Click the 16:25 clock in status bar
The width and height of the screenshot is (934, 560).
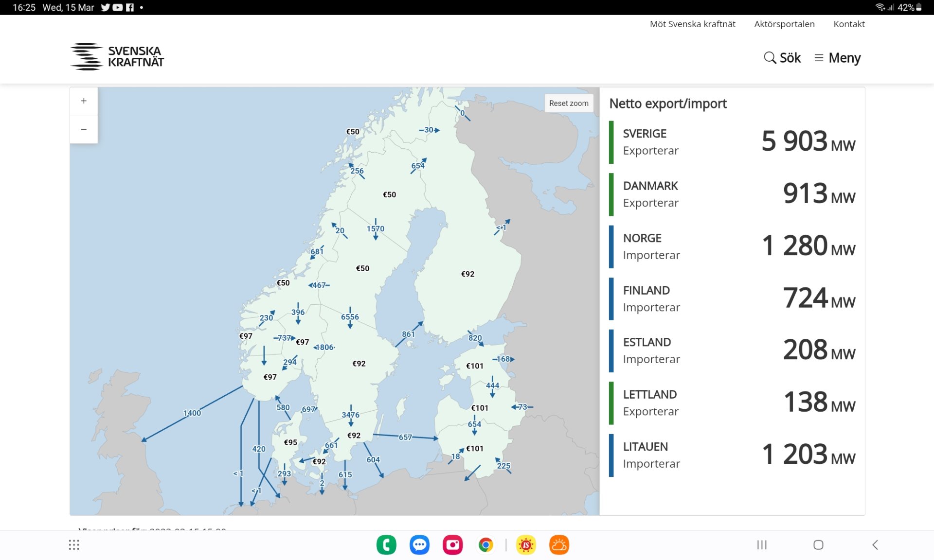coord(24,7)
